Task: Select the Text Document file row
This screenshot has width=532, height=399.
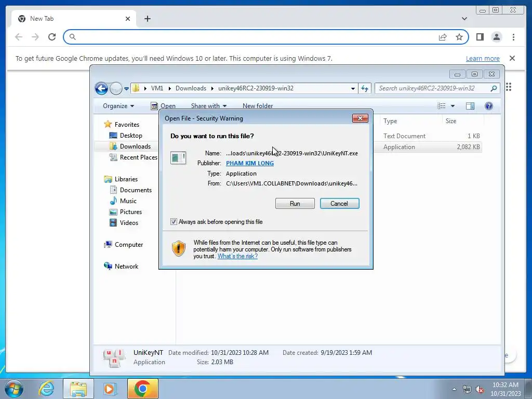Action: click(x=428, y=136)
